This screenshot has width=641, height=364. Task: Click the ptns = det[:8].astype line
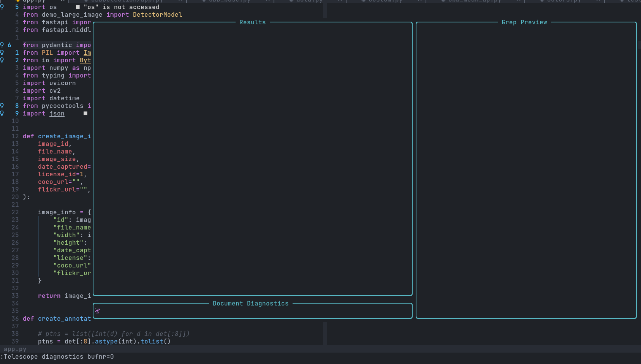point(104,341)
